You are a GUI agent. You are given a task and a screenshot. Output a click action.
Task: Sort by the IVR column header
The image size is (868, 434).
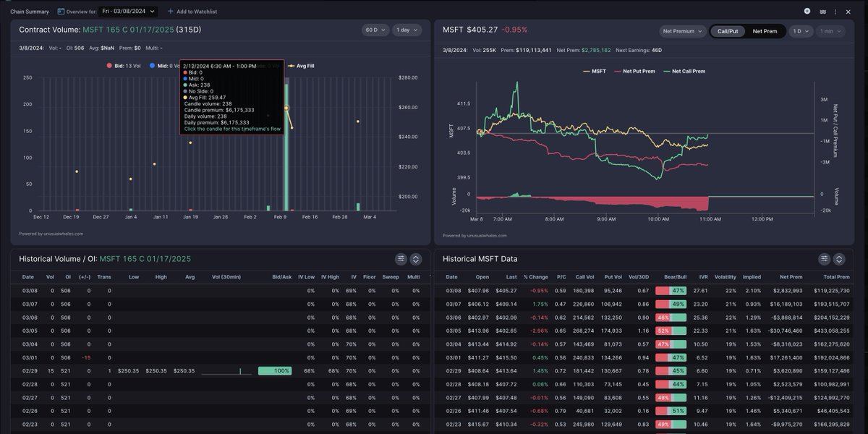click(x=703, y=276)
